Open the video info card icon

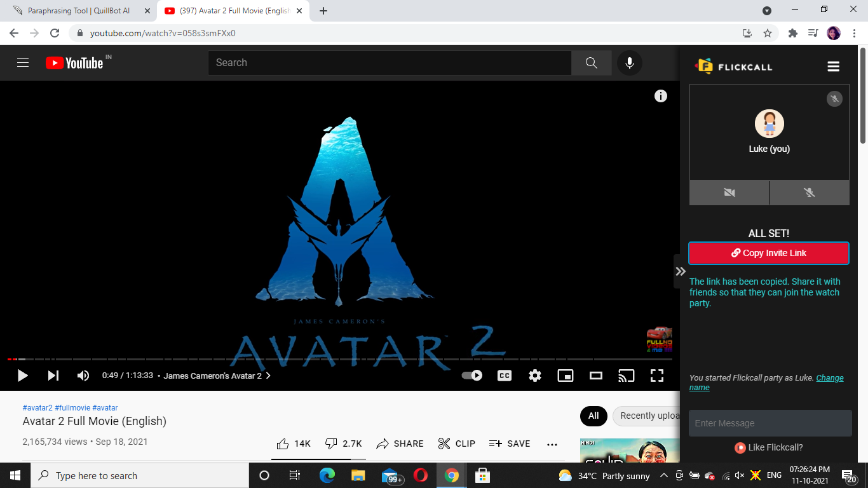661,96
